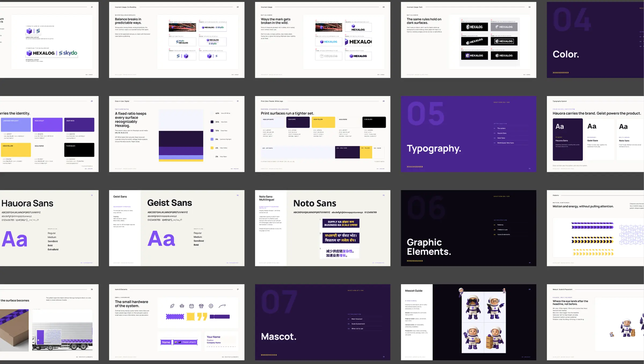
Task: Select the Pure Black swatch on the print palette slide
Action: click(374, 122)
